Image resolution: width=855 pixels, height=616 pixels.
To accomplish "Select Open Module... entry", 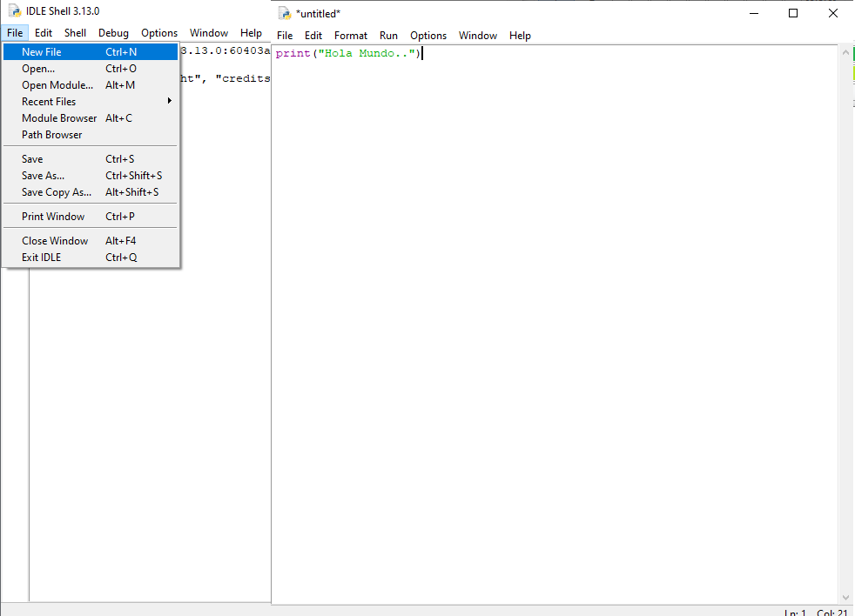I will tap(91, 85).
